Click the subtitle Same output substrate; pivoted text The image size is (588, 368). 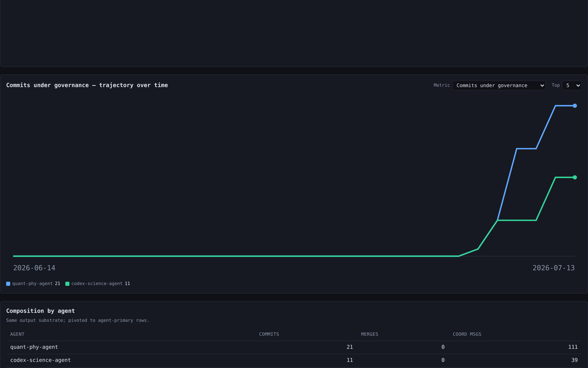click(x=78, y=320)
